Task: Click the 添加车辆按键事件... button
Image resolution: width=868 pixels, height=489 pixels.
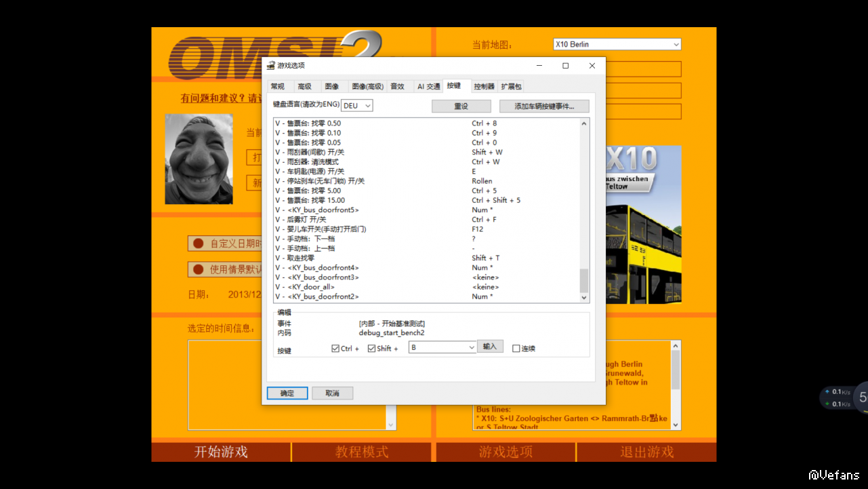Action: 544,106
